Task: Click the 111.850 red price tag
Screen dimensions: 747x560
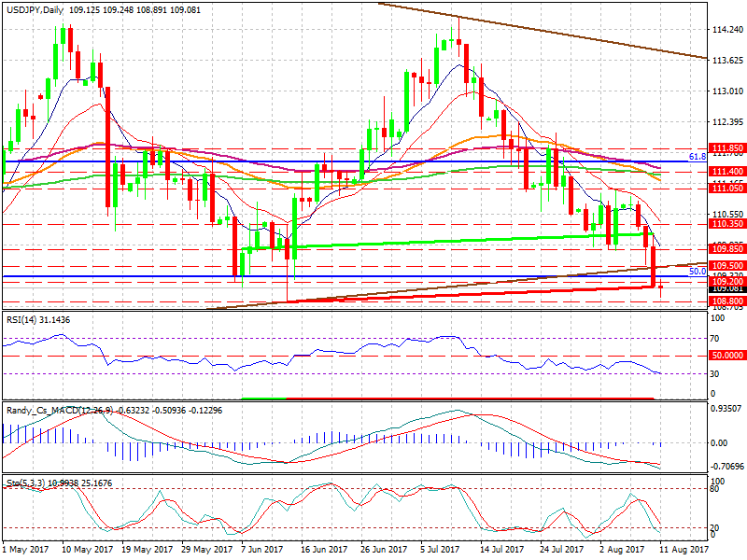Action: (726, 148)
